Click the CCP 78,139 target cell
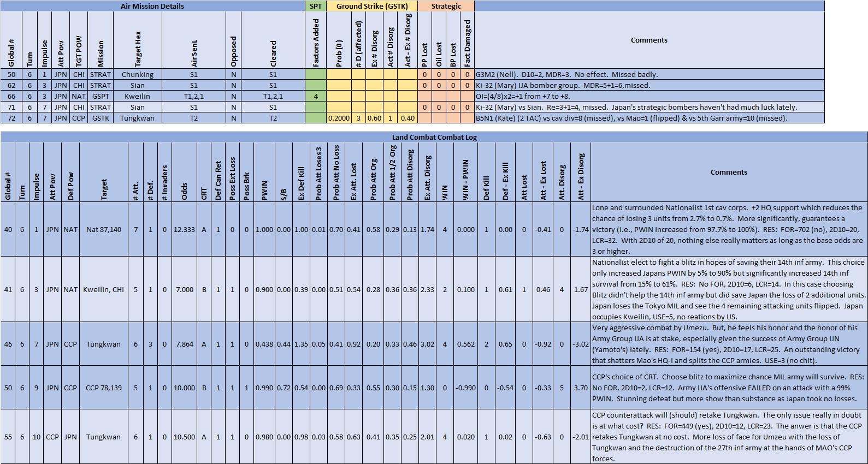868x464 pixels. [104, 388]
